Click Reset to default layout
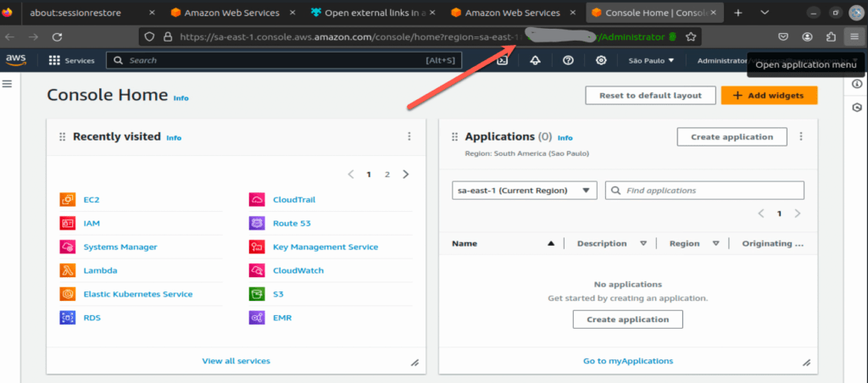868x383 pixels. [650, 95]
